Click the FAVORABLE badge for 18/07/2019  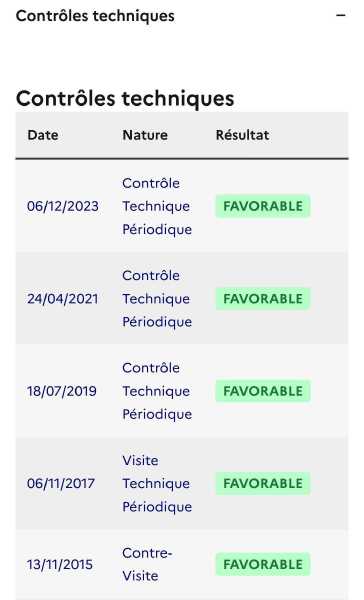point(263,391)
